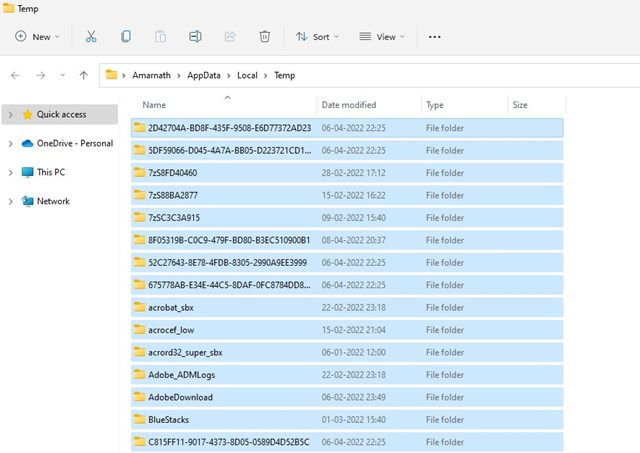
Task: Click the folder icon of 7zSC3C3A915
Action: coord(140,217)
